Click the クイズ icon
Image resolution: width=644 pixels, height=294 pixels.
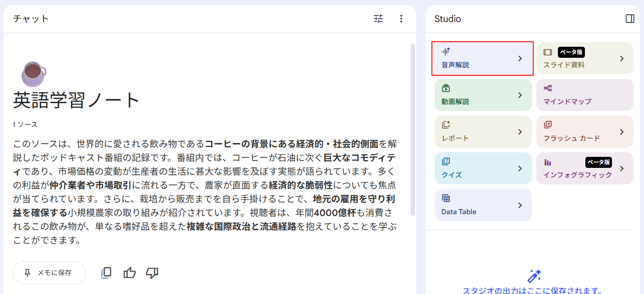tap(446, 161)
